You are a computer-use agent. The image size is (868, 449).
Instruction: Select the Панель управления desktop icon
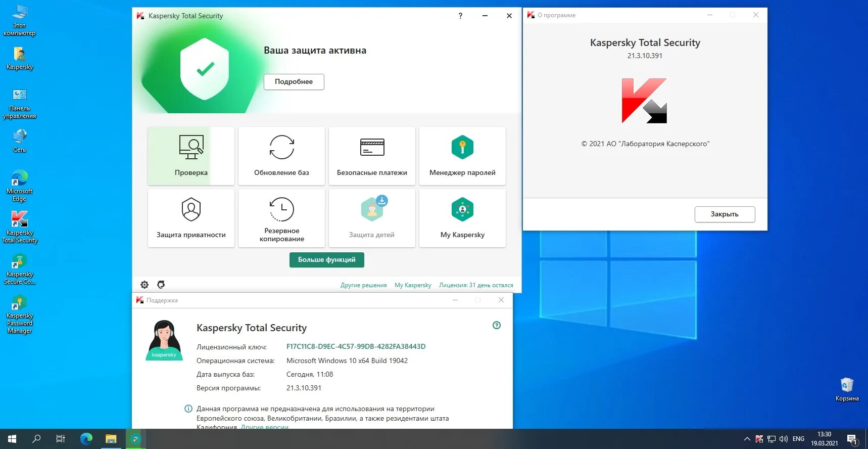(x=19, y=104)
